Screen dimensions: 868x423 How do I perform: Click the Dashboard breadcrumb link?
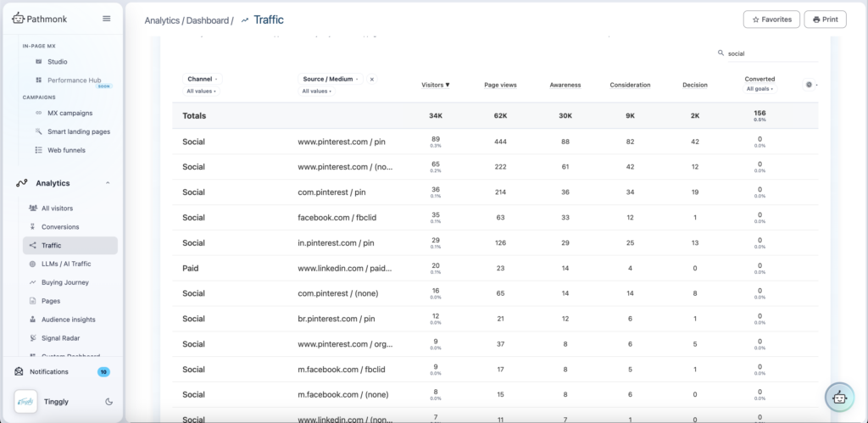point(207,20)
